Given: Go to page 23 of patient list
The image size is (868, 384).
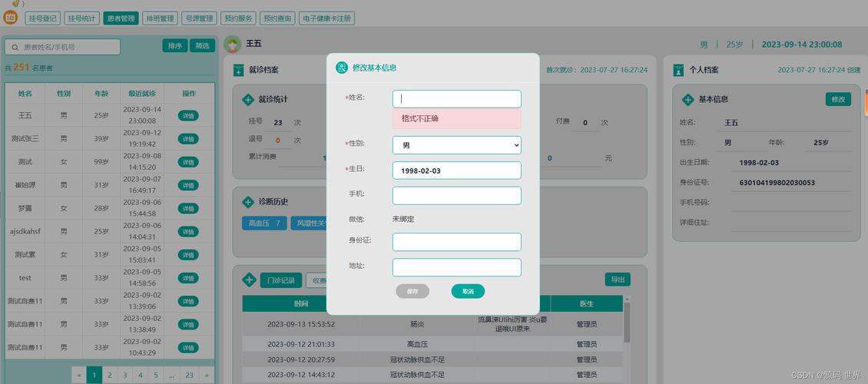Looking at the screenshot, I should click(189, 375).
